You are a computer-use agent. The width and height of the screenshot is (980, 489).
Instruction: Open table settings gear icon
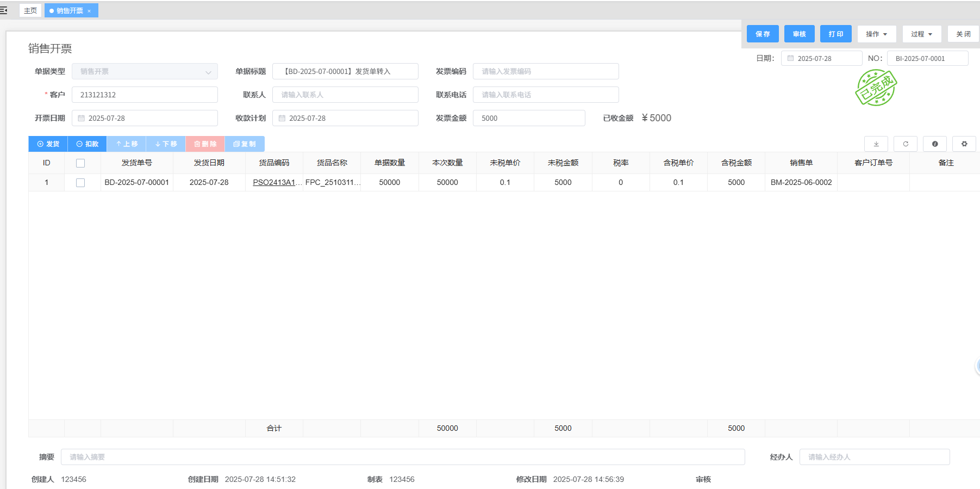point(964,144)
